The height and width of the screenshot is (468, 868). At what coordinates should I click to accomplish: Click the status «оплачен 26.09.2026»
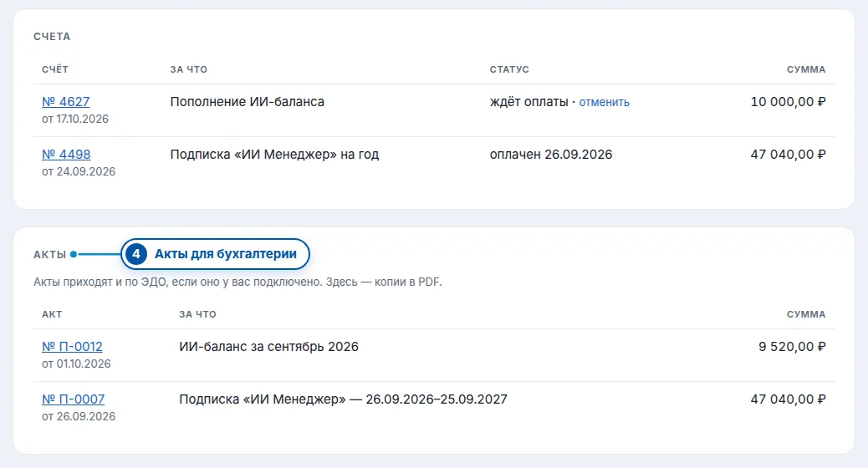point(551,155)
